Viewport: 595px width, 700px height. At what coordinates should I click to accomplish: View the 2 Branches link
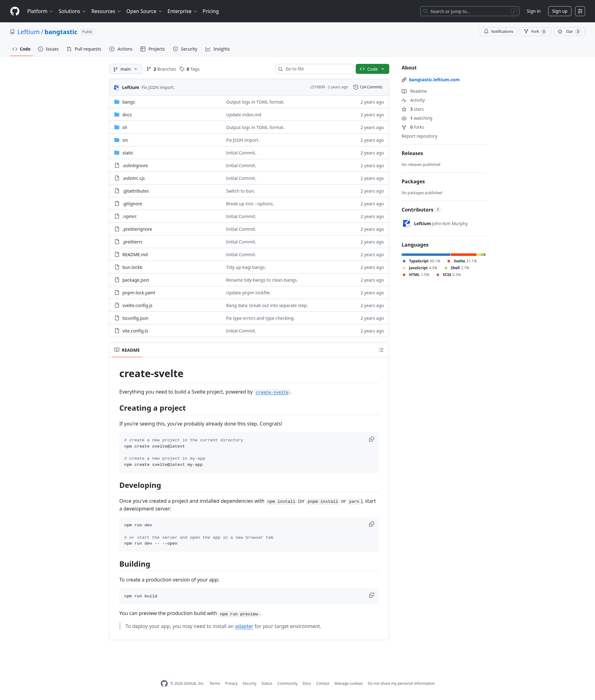[161, 69]
